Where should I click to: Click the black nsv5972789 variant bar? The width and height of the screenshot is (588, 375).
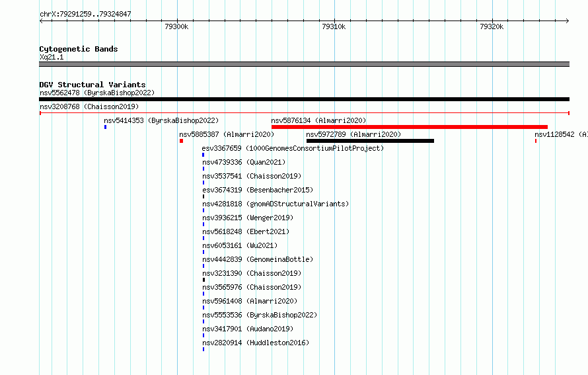pyautogui.click(x=370, y=141)
